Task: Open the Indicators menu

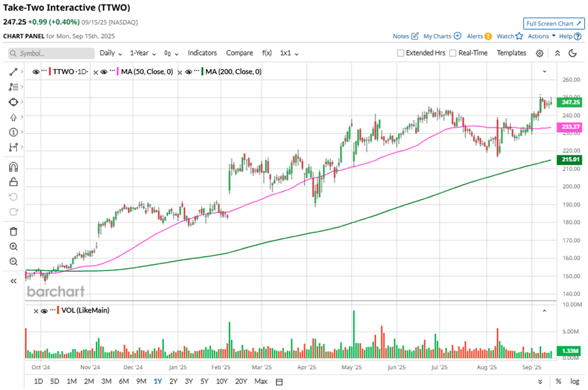Action: pyautogui.click(x=202, y=53)
